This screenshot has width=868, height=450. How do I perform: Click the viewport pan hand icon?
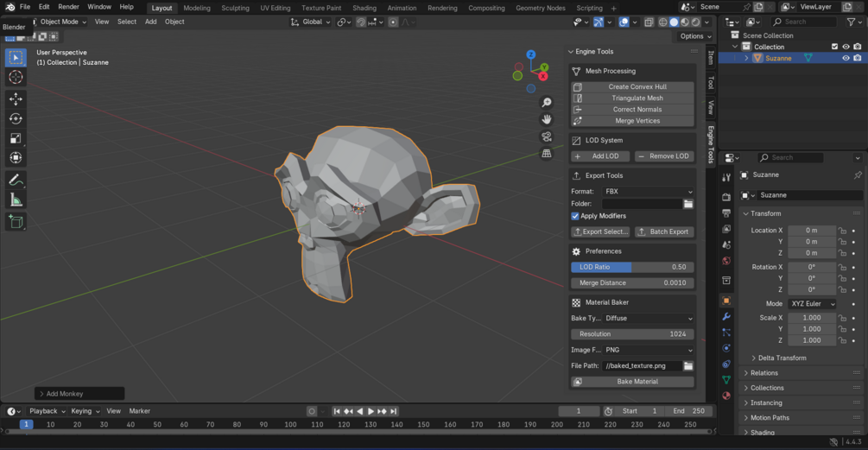pyautogui.click(x=547, y=119)
